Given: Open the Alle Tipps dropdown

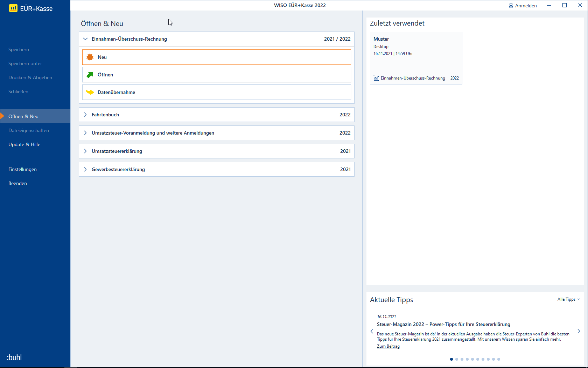Looking at the screenshot, I should [568, 299].
